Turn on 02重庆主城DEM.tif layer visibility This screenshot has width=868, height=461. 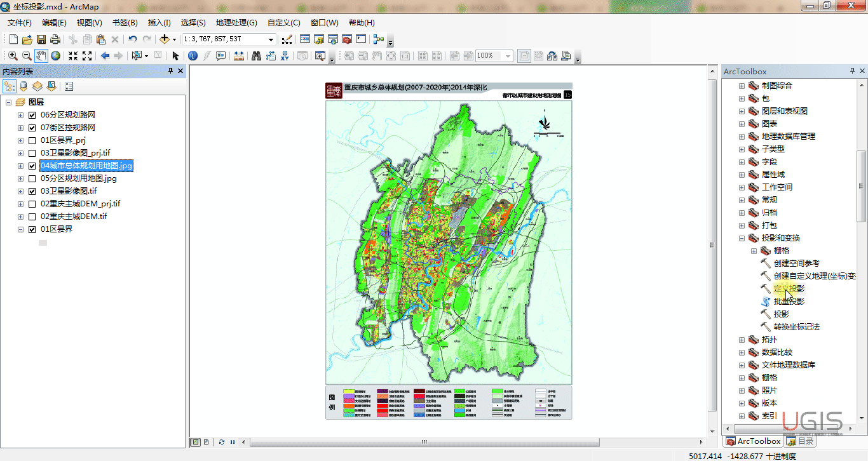[x=32, y=217]
